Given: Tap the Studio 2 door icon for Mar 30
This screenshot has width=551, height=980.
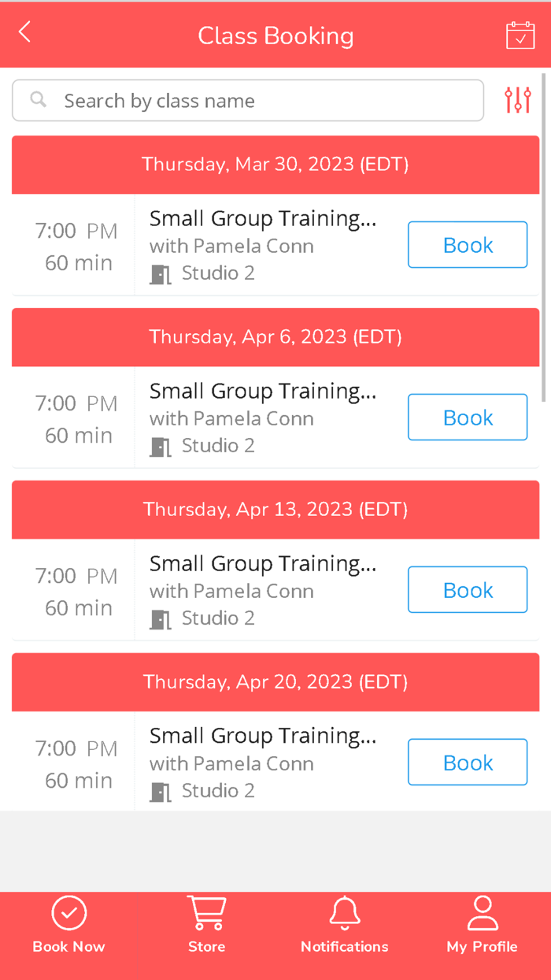Looking at the screenshot, I should [x=161, y=274].
